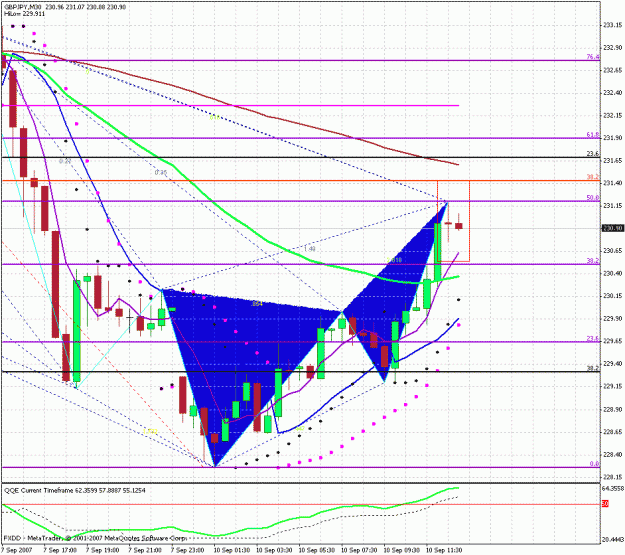Click the 232.15 price axis label
The height and width of the screenshot is (555, 625).
(x=613, y=115)
